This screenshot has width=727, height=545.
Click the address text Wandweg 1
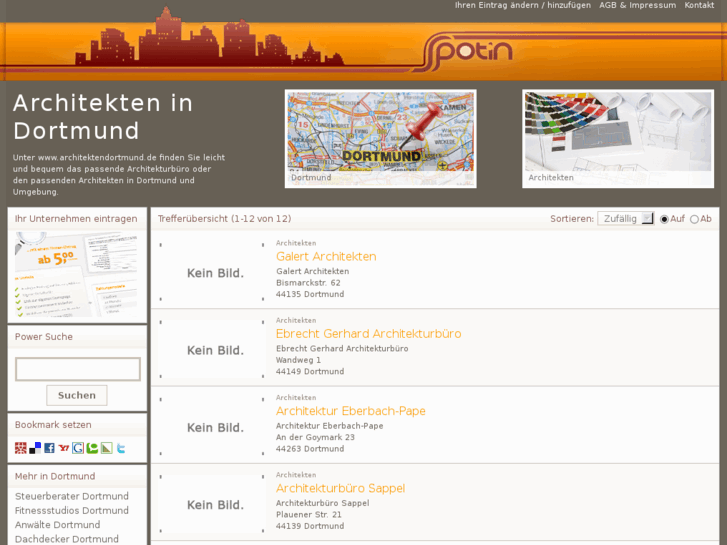tap(298, 360)
